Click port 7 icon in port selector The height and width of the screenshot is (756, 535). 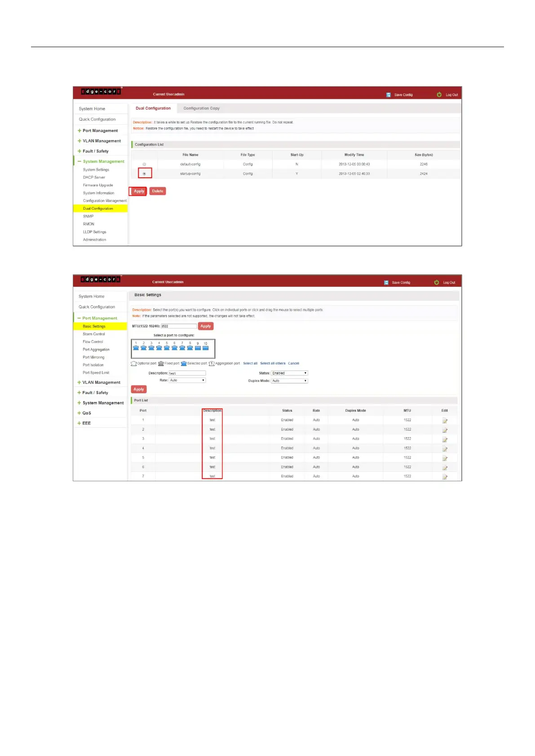182,347
